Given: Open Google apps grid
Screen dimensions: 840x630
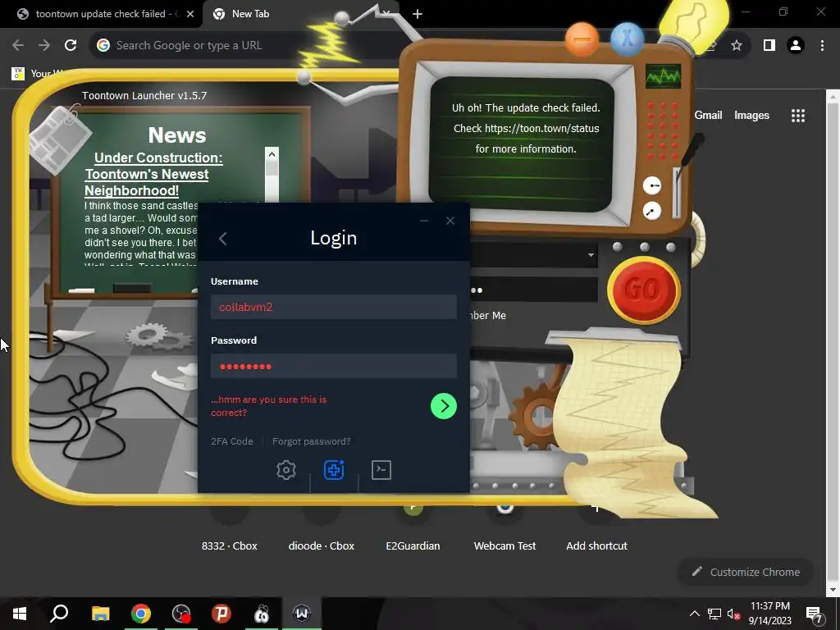Looking at the screenshot, I should [797, 116].
